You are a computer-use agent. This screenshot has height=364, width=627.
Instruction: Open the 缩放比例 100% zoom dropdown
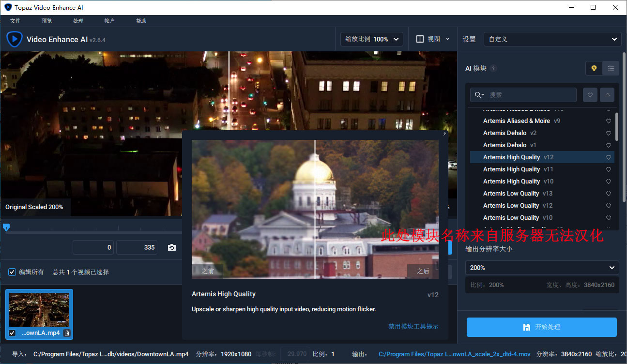coord(372,39)
